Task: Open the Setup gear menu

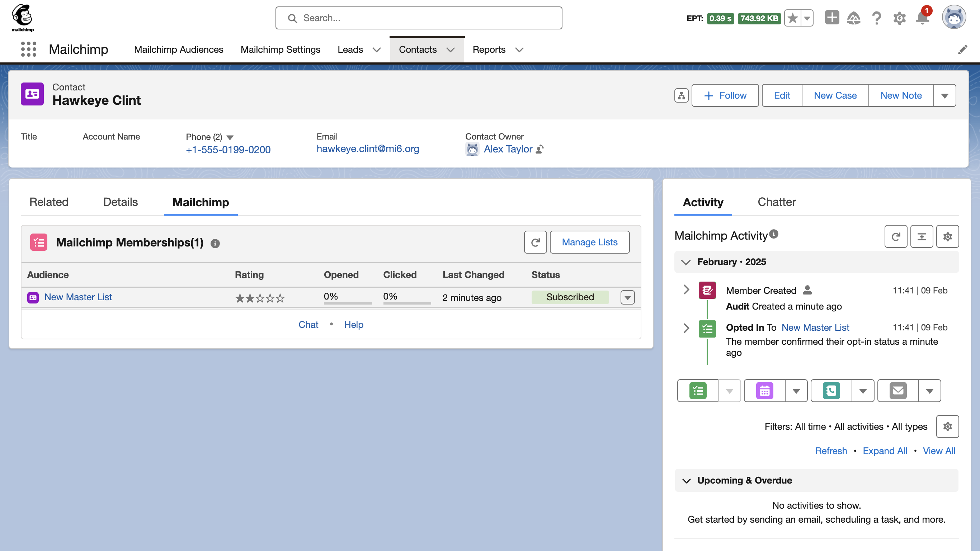Action: point(899,18)
